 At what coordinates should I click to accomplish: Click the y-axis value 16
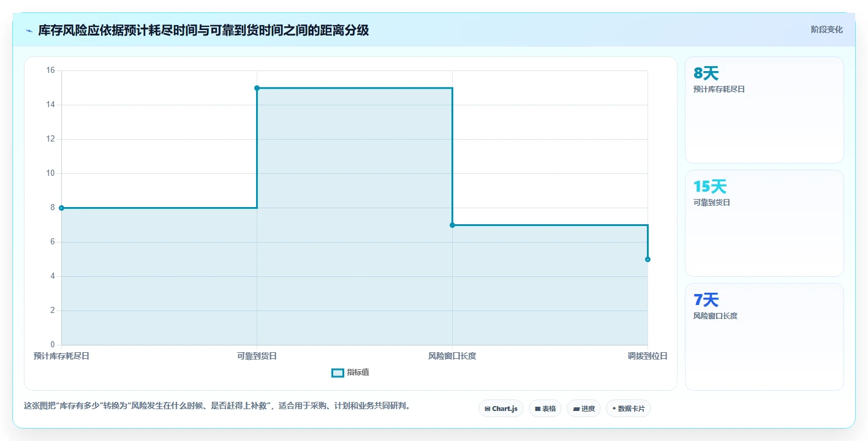click(50, 70)
